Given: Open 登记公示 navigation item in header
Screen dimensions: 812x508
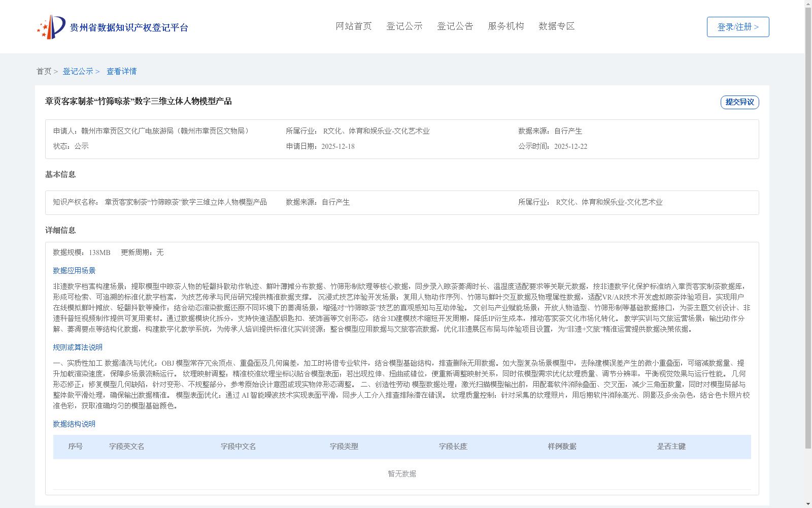Looking at the screenshot, I should click(x=404, y=26).
